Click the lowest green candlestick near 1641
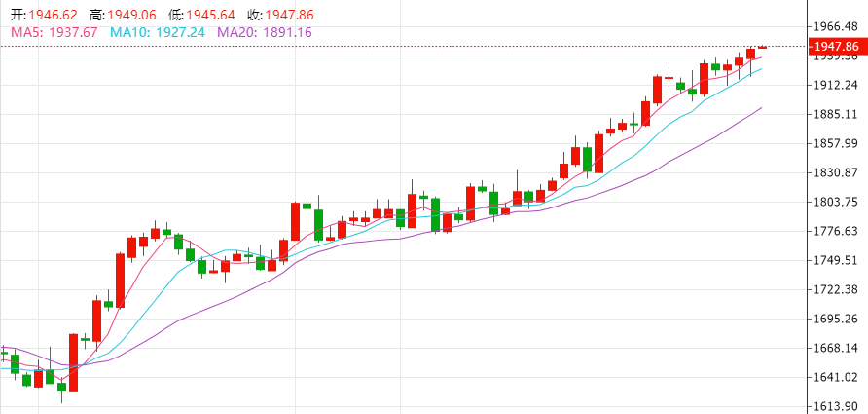The height and width of the screenshot is (414, 868). click(x=61, y=387)
